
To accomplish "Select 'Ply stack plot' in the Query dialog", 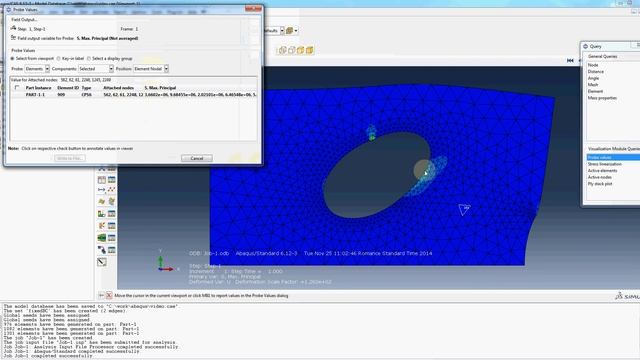I will (600, 184).
